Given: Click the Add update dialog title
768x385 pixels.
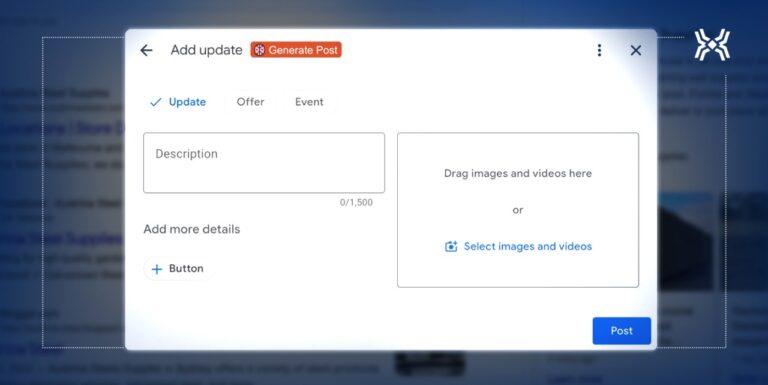Looking at the screenshot, I should (x=206, y=50).
